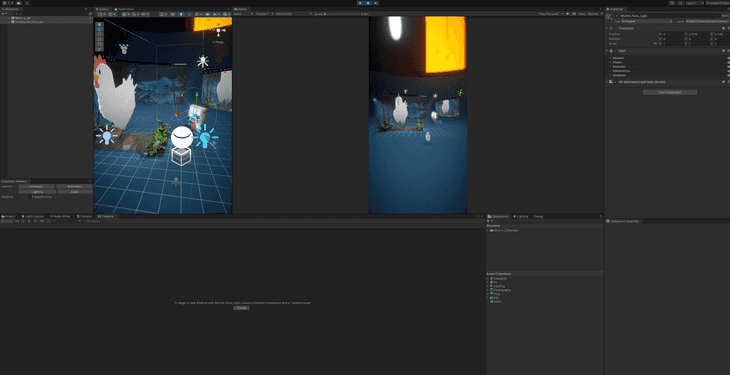Click the Position Y field
Image resolution: width=730 pixels, height=375 pixels.
(699, 34)
